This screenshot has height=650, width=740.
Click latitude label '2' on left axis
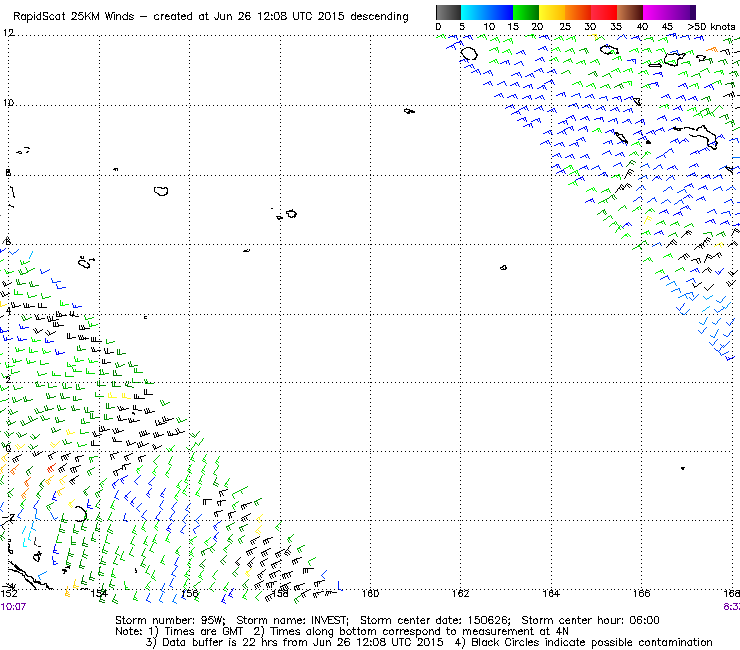point(8,380)
